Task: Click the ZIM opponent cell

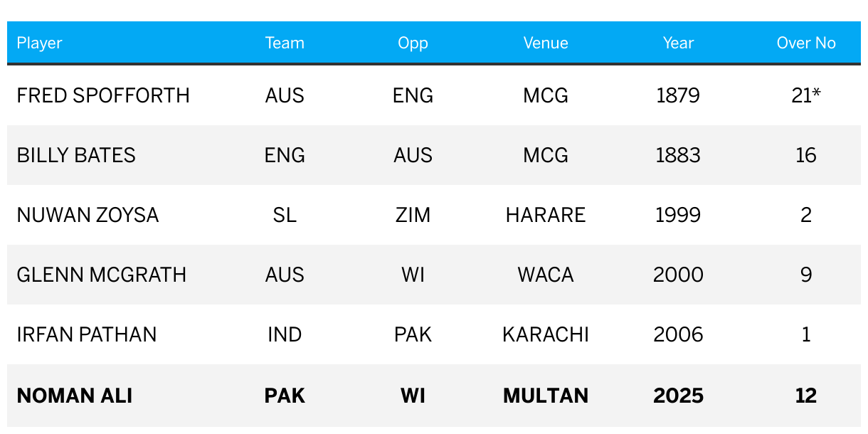Action: pyautogui.click(x=413, y=215)
